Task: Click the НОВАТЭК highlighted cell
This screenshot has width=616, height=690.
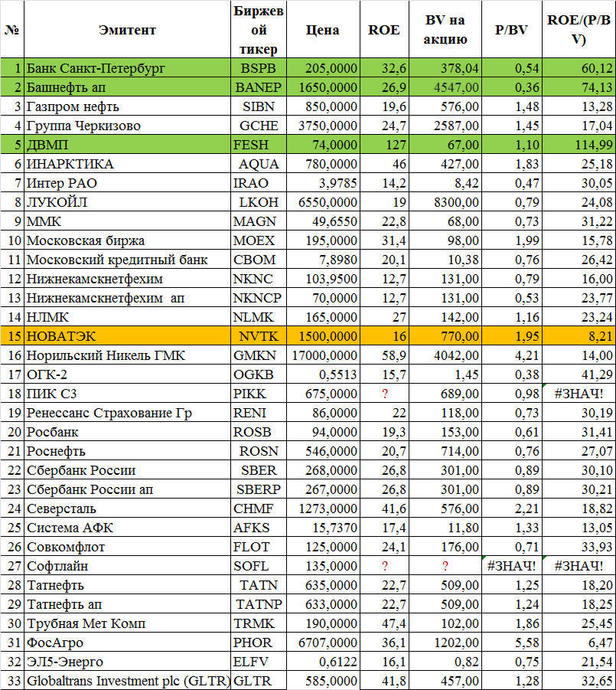Action: coord(127,336)
